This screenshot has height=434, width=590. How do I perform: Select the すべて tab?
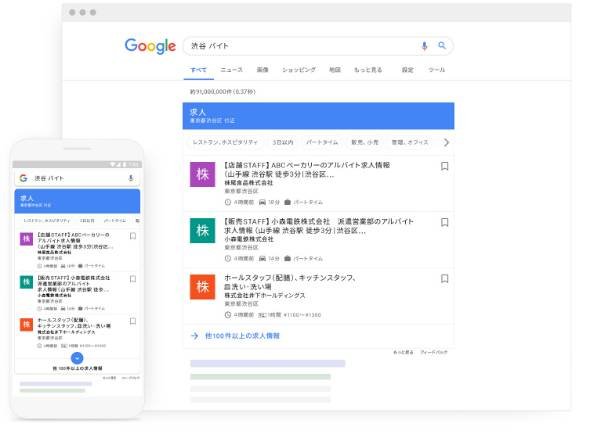pos(198,70)
